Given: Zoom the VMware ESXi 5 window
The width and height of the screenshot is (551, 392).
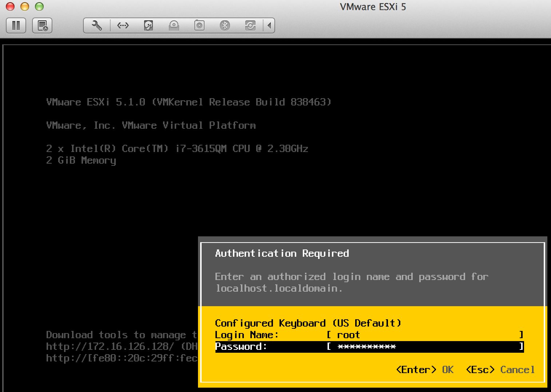Looking at the screenshot, I should [39, 7].
